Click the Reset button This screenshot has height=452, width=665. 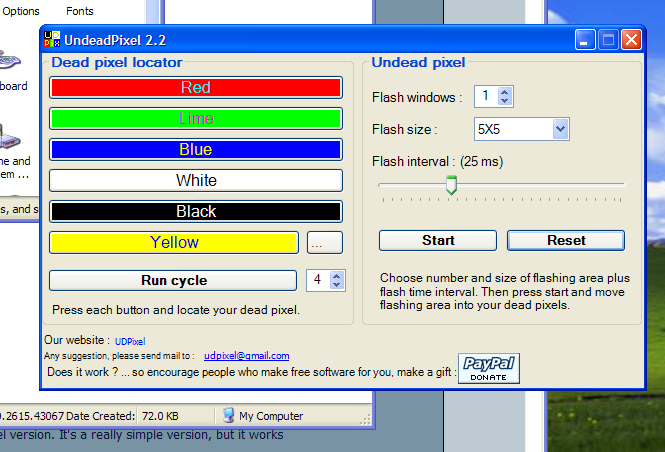[566, 240]
